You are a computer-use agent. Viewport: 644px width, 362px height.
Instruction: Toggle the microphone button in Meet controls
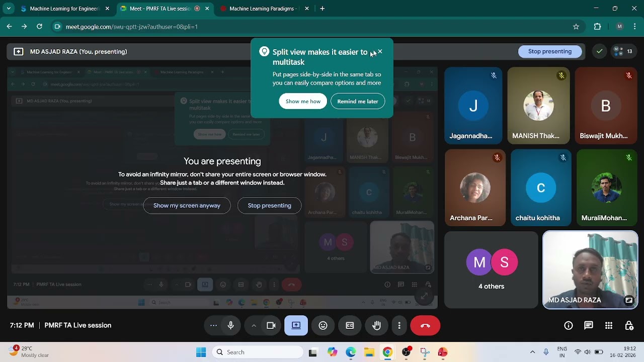(231, 325)
